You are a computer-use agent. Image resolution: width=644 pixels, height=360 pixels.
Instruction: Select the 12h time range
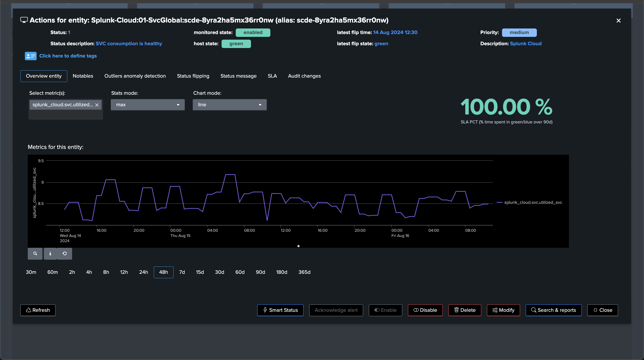(124, 272)
